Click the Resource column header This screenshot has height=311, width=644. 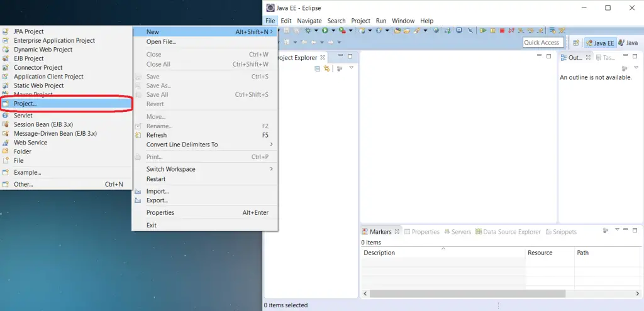coord(550,253)
